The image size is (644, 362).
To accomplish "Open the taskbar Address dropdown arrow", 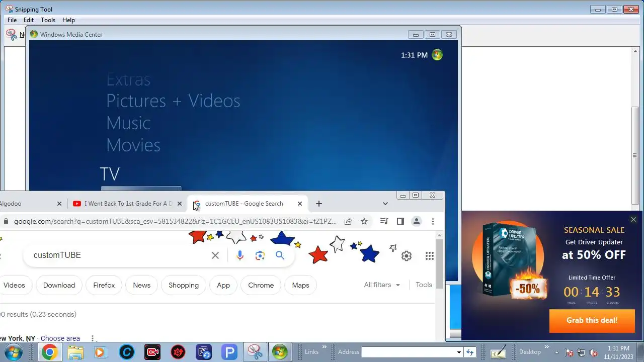I will [x=459, y=352].
